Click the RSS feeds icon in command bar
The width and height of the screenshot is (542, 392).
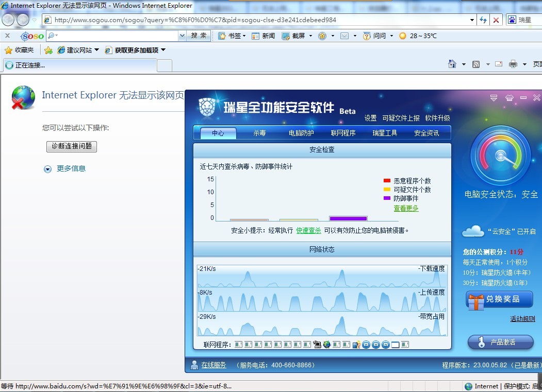coord(476,64)
